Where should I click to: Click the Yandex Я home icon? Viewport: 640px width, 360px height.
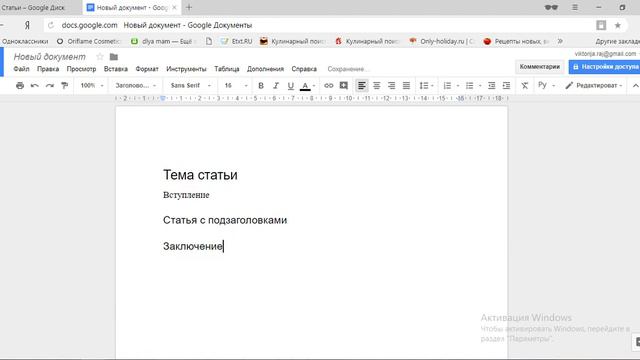(27, 25)
